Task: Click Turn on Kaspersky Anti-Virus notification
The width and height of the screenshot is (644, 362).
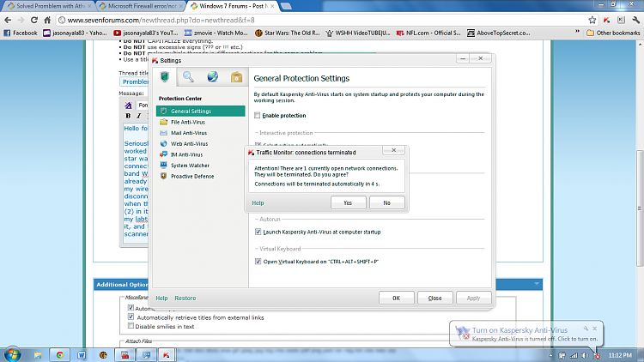Action: point(519,330)
